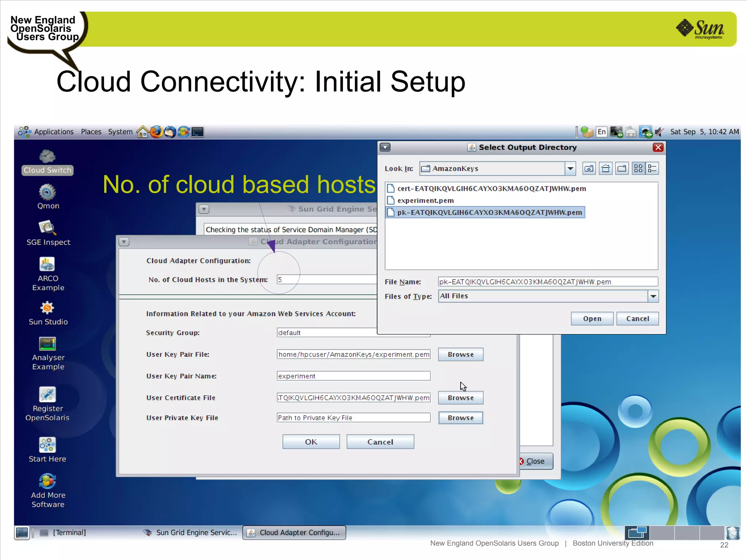Select the cert-EATQIKQVLGIH6CAYXO3KMA6OQZATJWHW.pem file

(487, 188)
